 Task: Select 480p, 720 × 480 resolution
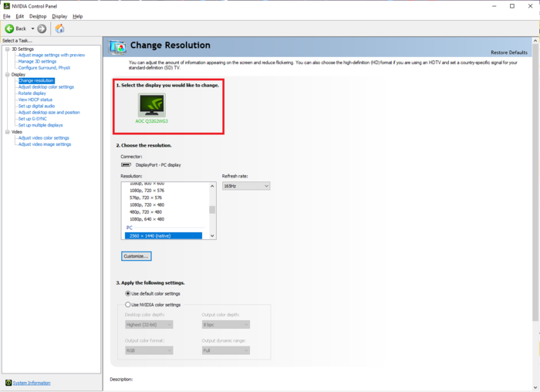(146, 212)
